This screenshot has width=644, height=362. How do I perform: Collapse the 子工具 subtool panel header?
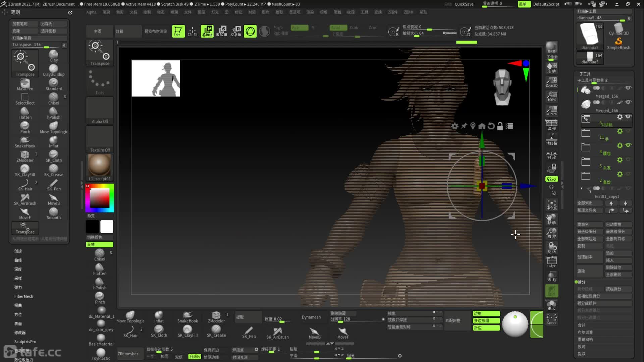(x=585, y=74)
